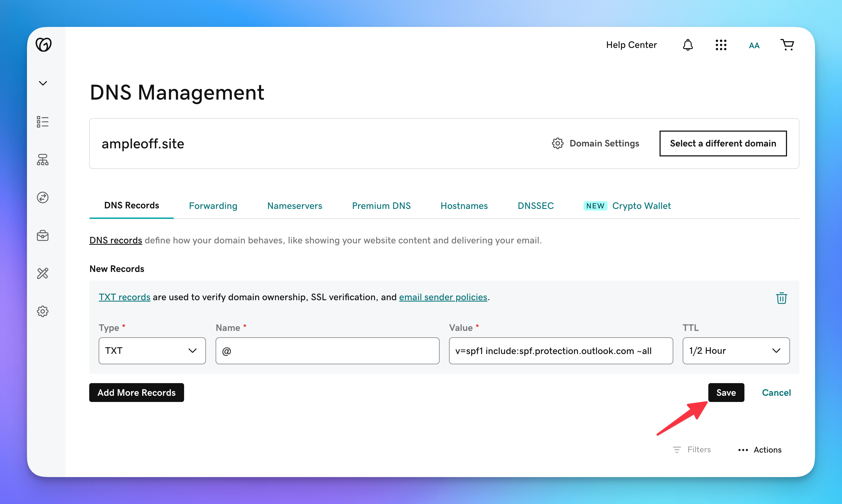Click the list view sidebar icon
842x504 pixels.
click(43, 122)
